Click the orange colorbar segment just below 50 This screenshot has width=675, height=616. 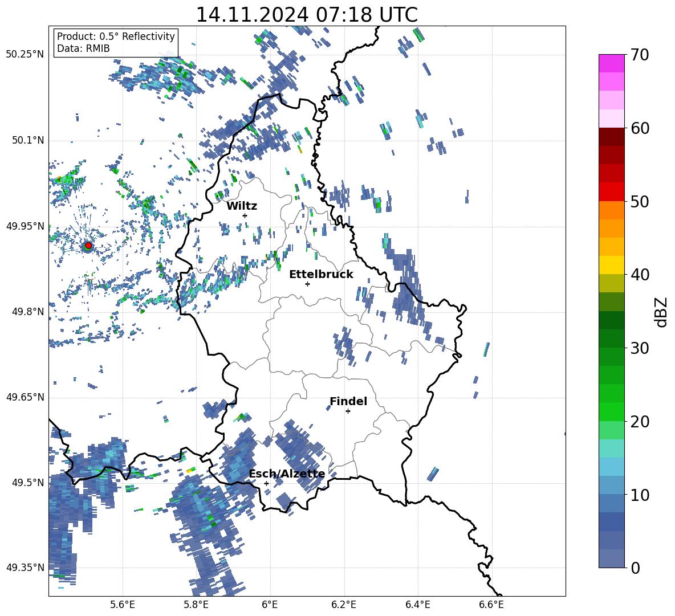point(611,210)
